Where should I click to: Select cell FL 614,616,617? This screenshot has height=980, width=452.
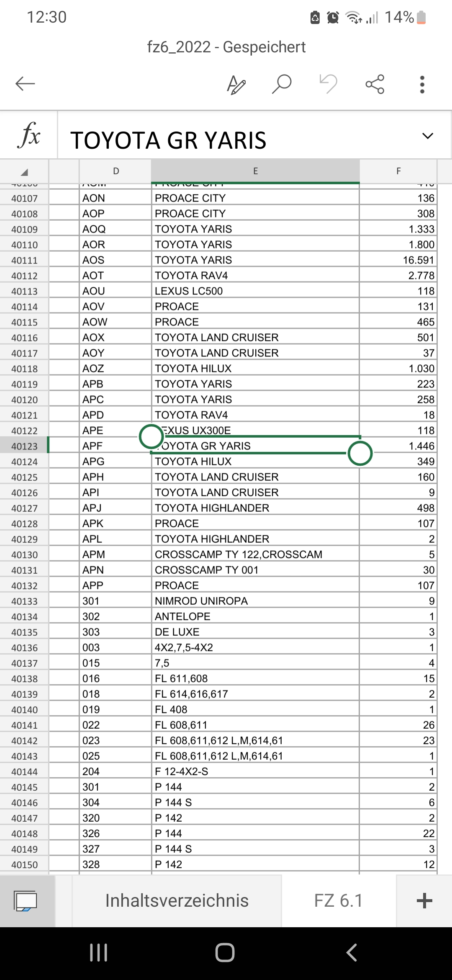(x=255, y=694)
